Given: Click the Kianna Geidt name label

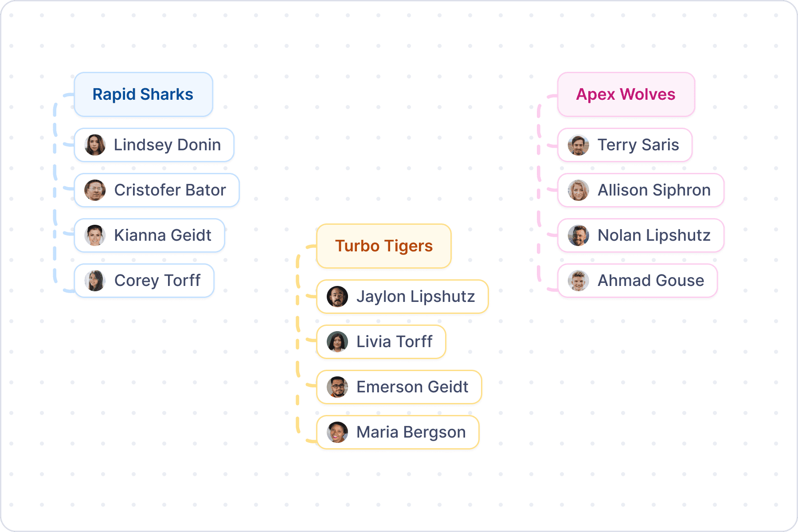Looking at the screenshot, I should click(x=163, y=235).
